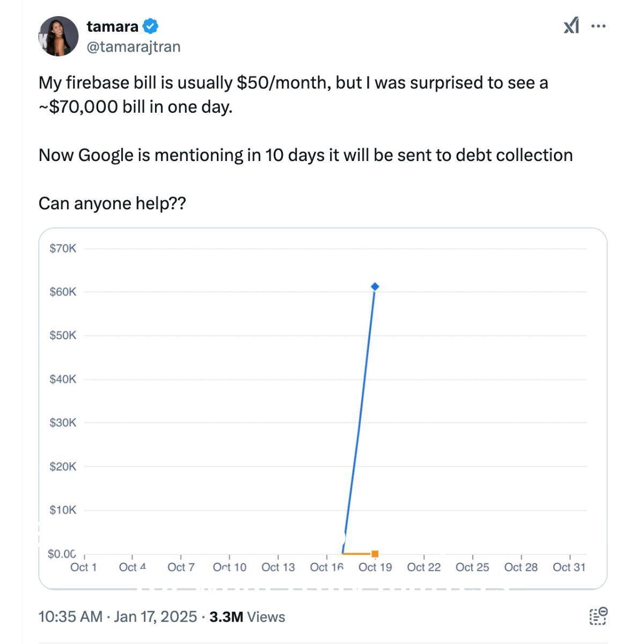Open the billing chart image

click(x=323, y=409)
